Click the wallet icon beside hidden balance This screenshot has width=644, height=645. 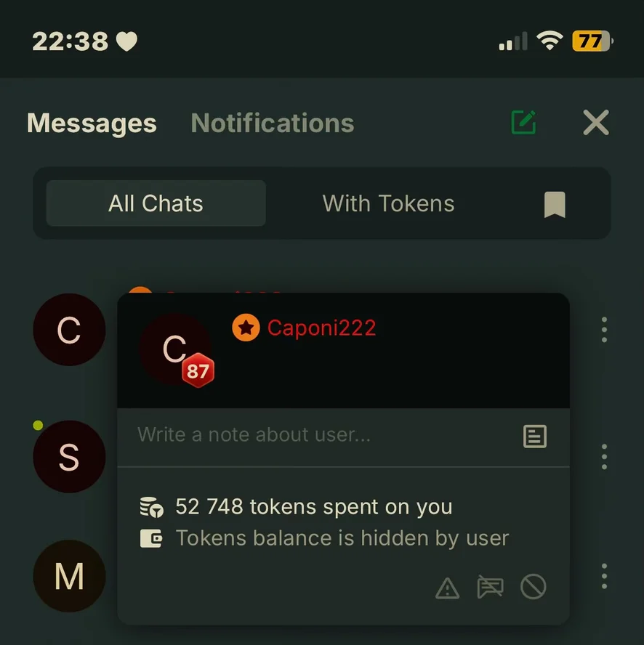(151, 538)
